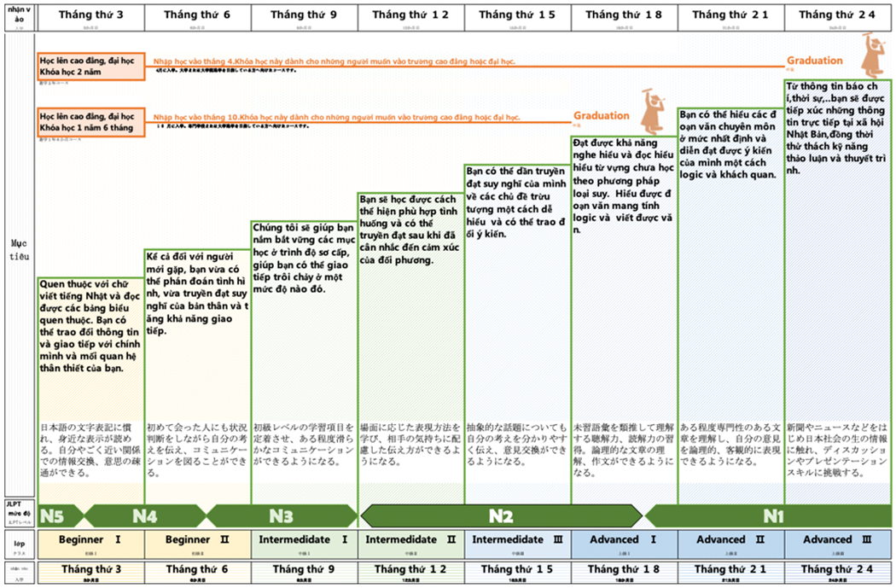Select the N1 level arrow banner

pos(771,515)
